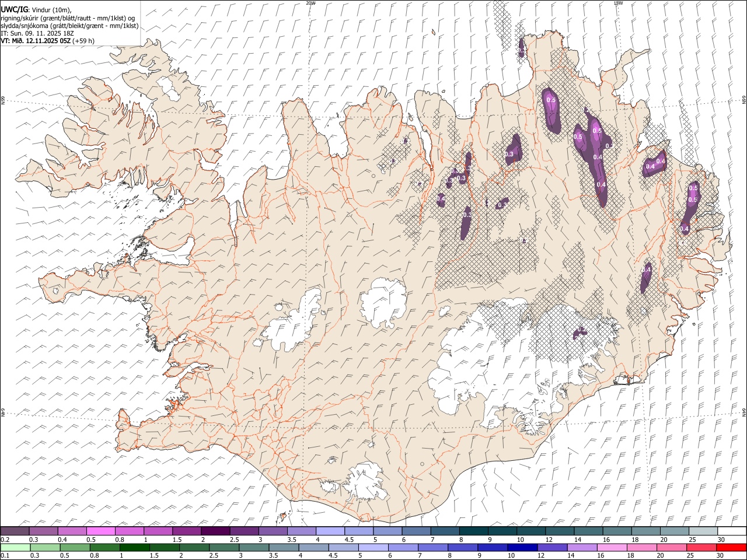Click the 'VT: Mið. 12.11.2025 05Z (+59 h)' line
Screen dimensions: 747x560
48,41
